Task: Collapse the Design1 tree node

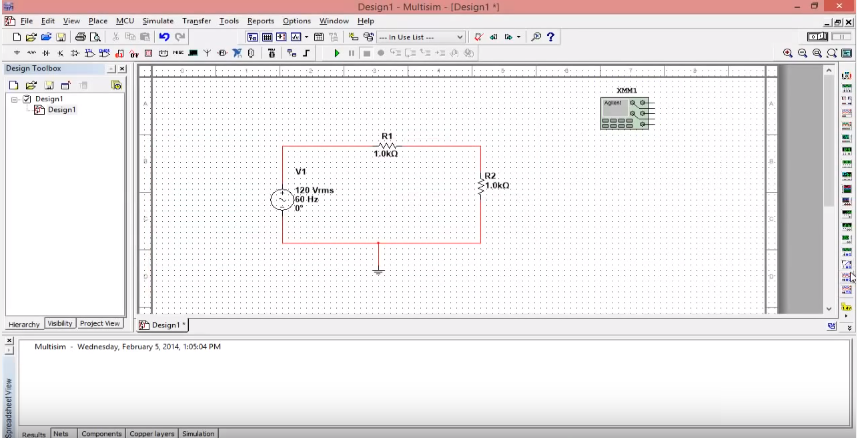Action: click(14, 100)
